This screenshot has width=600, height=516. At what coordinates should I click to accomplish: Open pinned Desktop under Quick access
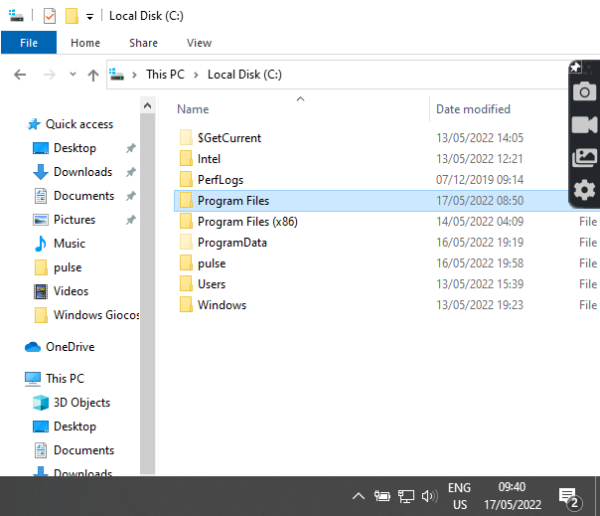75,148
